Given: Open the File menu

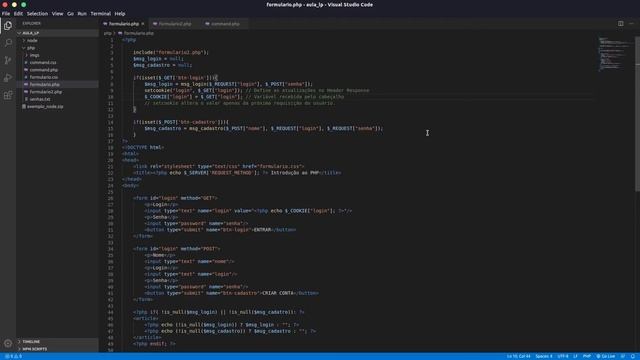Looking at the screenshot, I should pyautogui.click(x=6, y=13).
